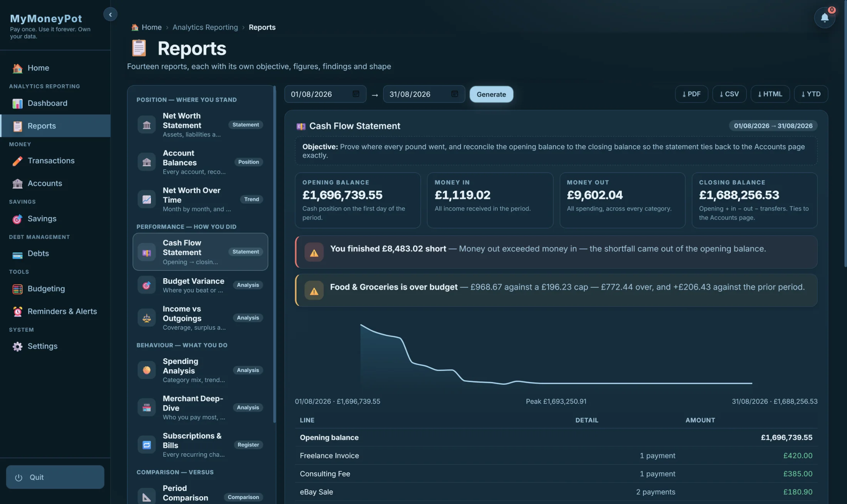Click the YTD export button
The height and width of the screenshot is (504, 847).
pos(811,94)
